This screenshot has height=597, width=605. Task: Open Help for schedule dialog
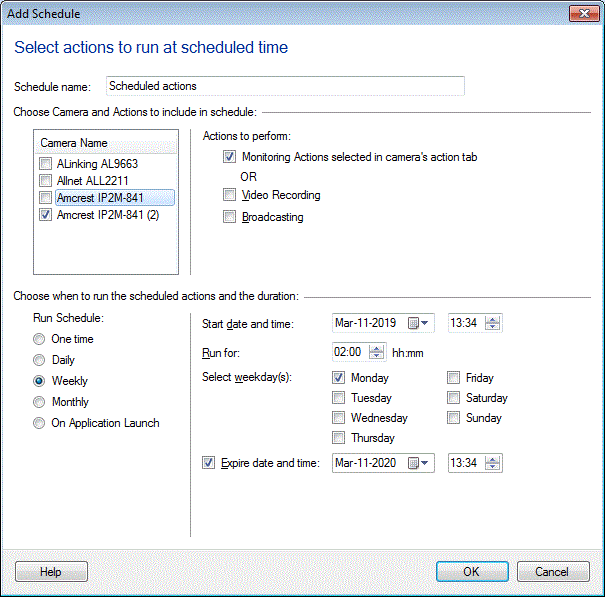pos(51,572)
